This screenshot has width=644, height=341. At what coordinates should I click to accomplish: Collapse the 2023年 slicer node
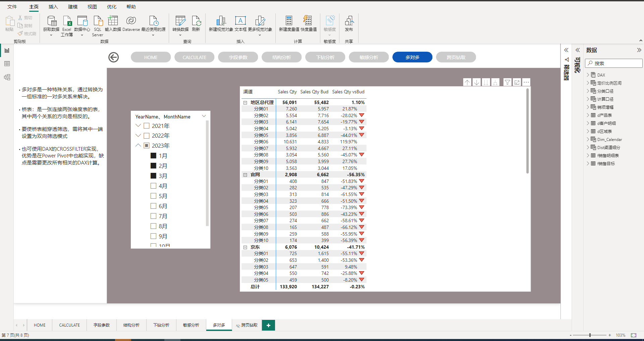[138, 145]
